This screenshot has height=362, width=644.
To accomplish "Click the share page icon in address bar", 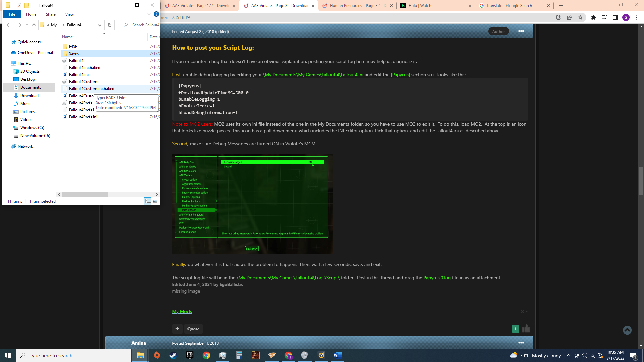I will coord(570,17).
